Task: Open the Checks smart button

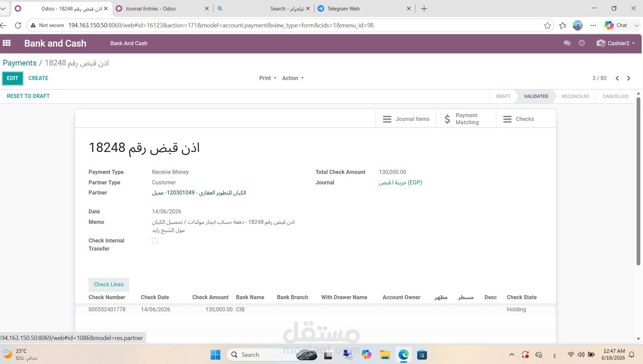Action: [526, 119]
